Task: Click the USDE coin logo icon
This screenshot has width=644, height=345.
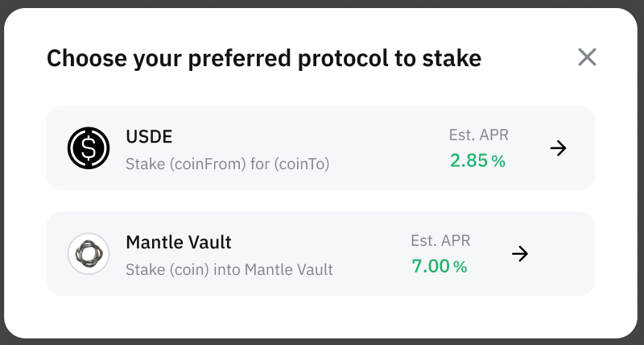Action: point(89,148)
